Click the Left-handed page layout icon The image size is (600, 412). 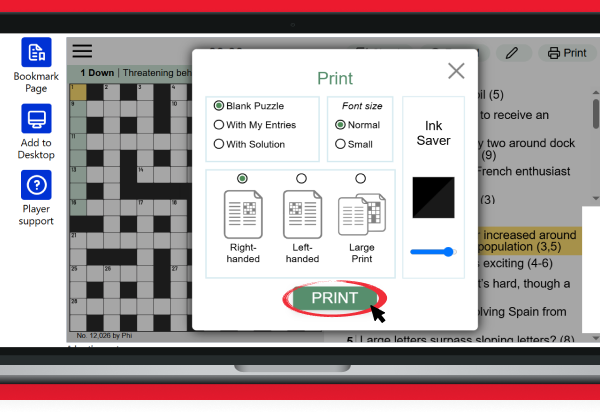302,214
